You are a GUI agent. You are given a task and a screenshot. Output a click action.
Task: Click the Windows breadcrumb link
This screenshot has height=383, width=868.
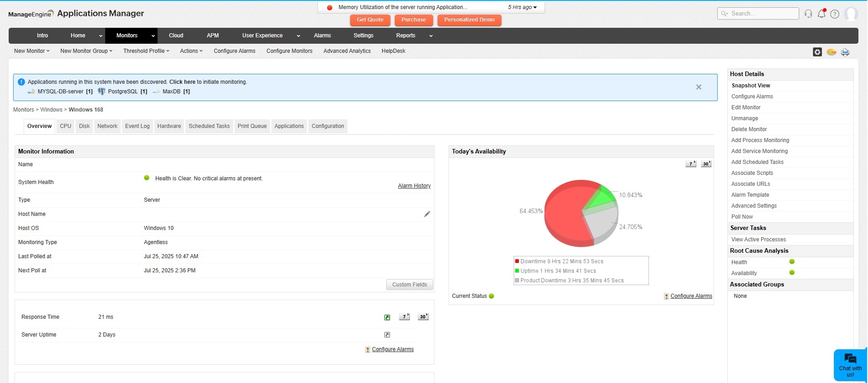tap(51, 110)
